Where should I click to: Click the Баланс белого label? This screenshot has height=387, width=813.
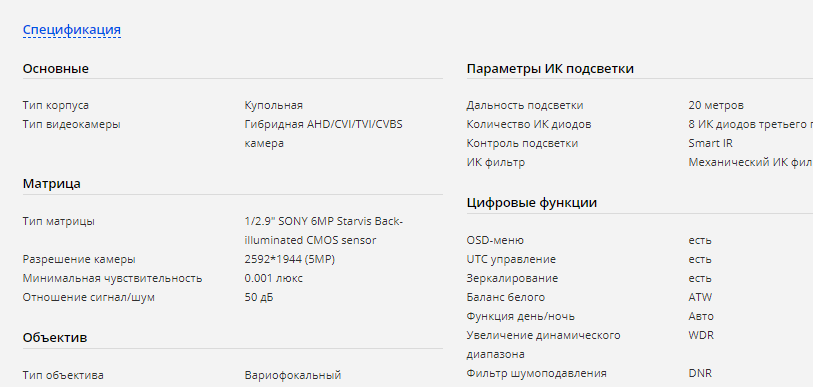point(506,298)
